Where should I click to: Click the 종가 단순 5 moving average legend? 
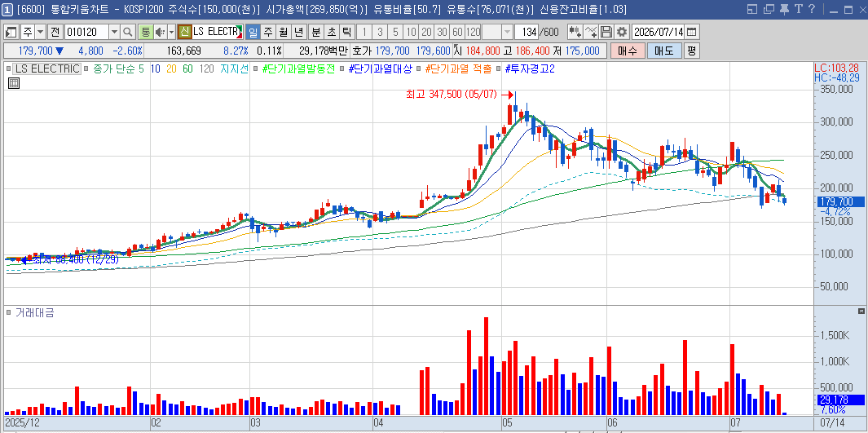point(118,69)
